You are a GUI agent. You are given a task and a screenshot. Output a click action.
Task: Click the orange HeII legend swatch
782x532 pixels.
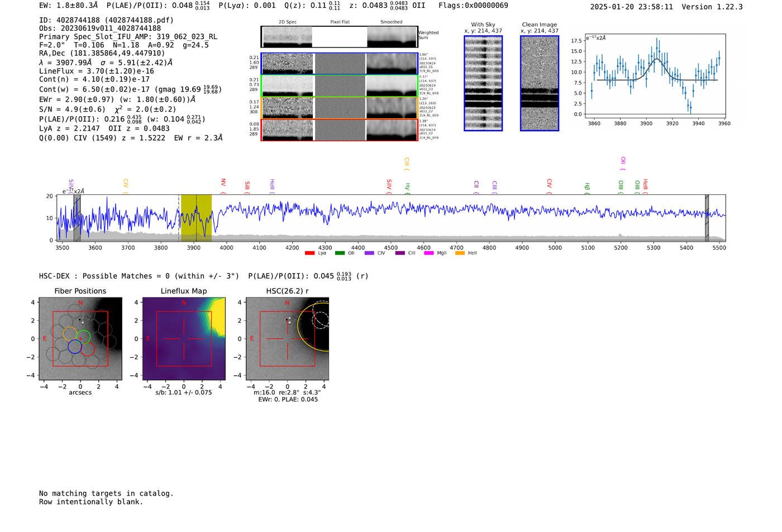point(460,253)
